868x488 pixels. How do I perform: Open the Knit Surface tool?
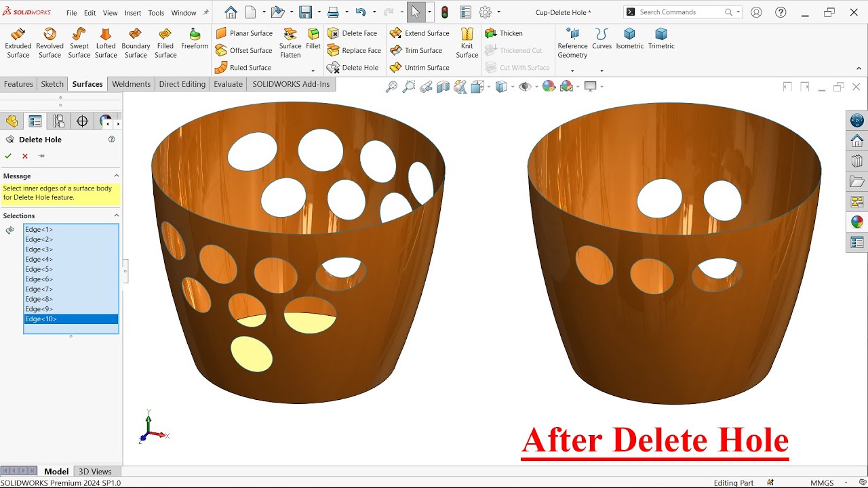(467, 43)
